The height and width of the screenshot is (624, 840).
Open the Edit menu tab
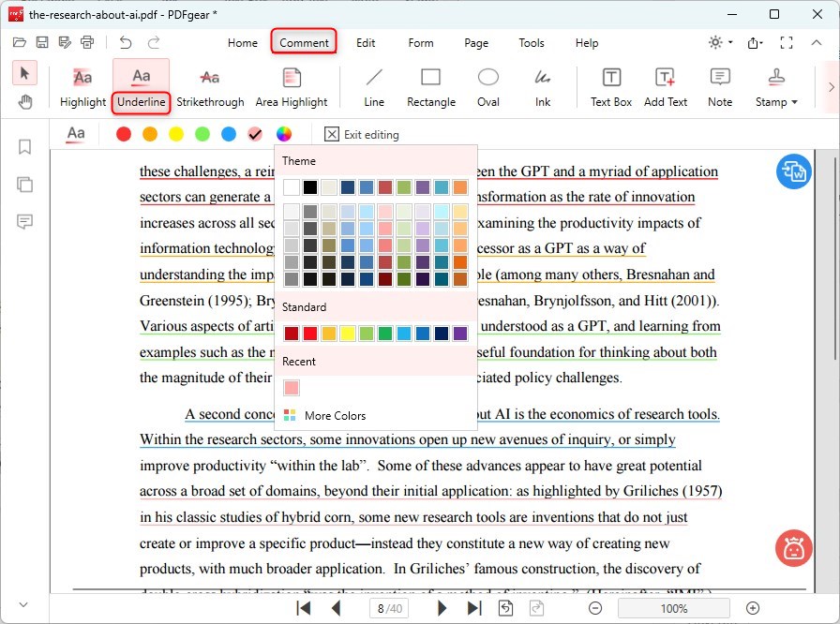click(x=366, y=43)
